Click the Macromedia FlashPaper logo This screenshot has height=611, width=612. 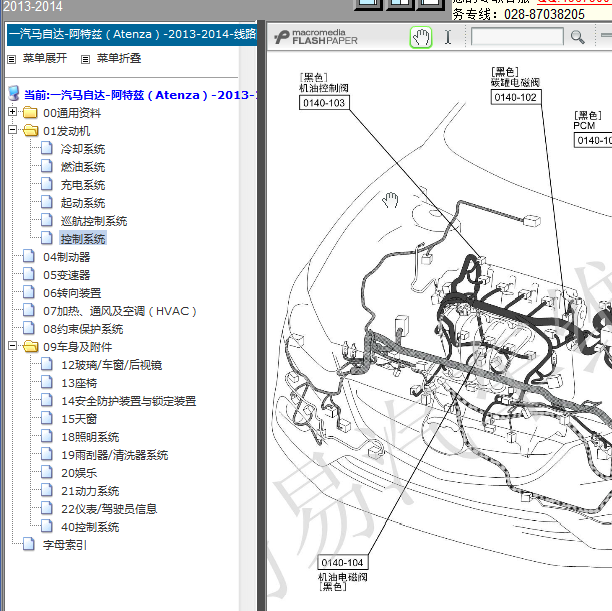(x=316, y=37)
